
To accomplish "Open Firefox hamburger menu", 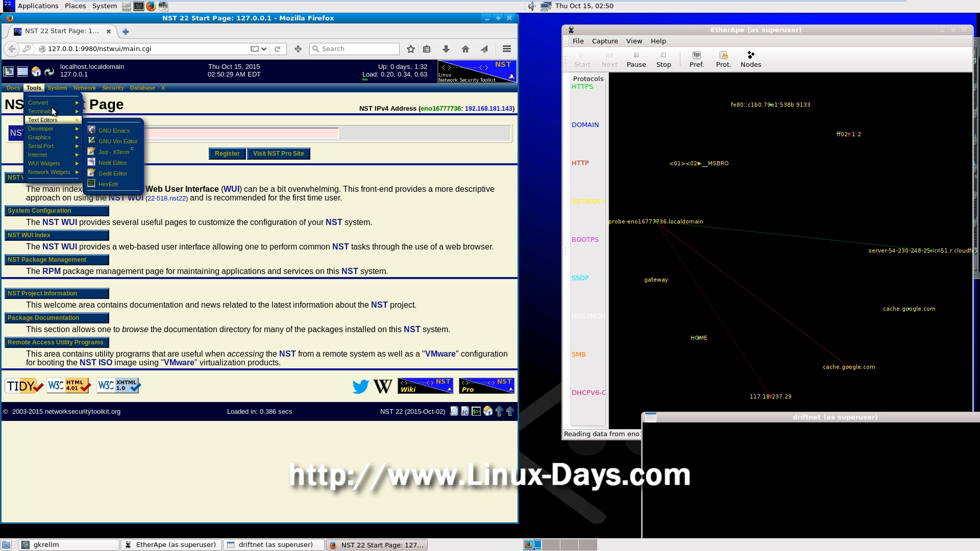I will coord(506,49).
